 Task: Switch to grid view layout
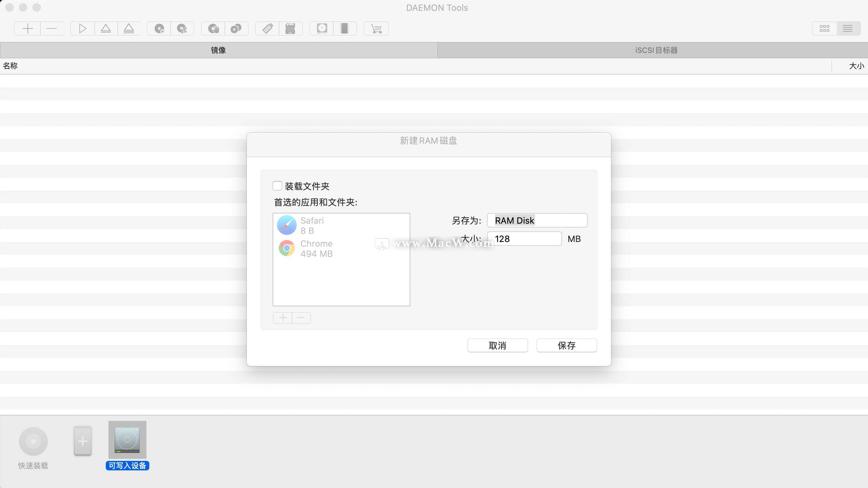tap(825, 28)
